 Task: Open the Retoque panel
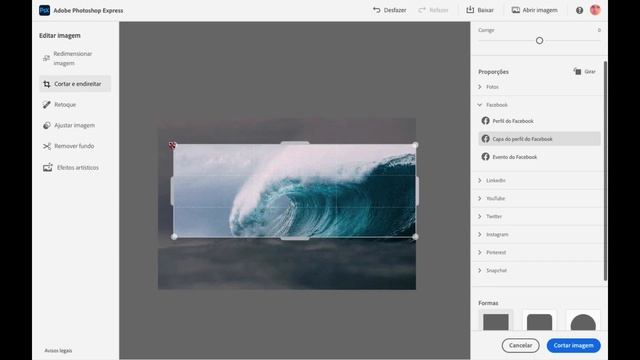75,105
